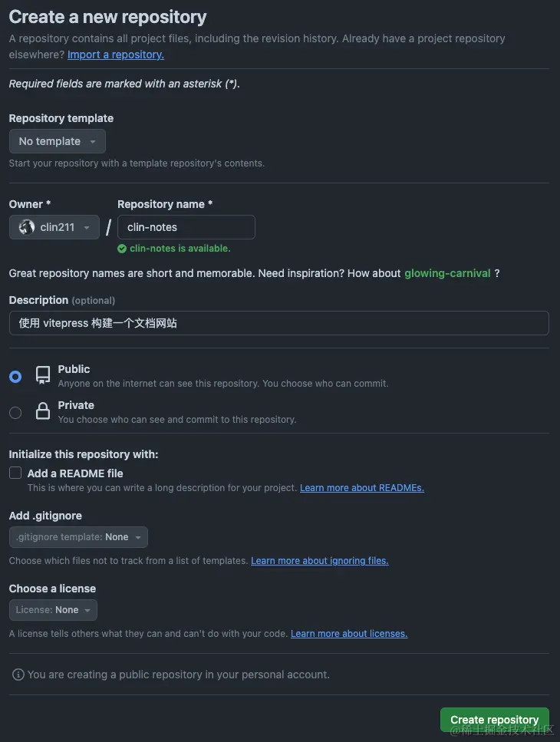The height and width of the screenshot is (742, 560).
Task: Check the Add a README file checkbox
Action: point(15,473)
